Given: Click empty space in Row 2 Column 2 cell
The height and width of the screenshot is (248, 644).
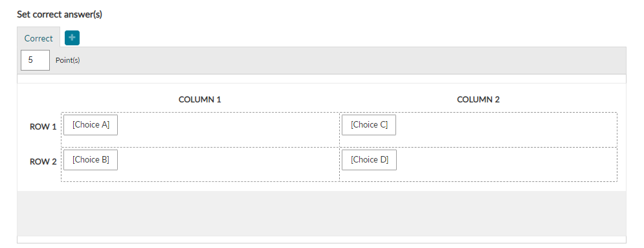Looking at the screenshot, I should [506, 164].
